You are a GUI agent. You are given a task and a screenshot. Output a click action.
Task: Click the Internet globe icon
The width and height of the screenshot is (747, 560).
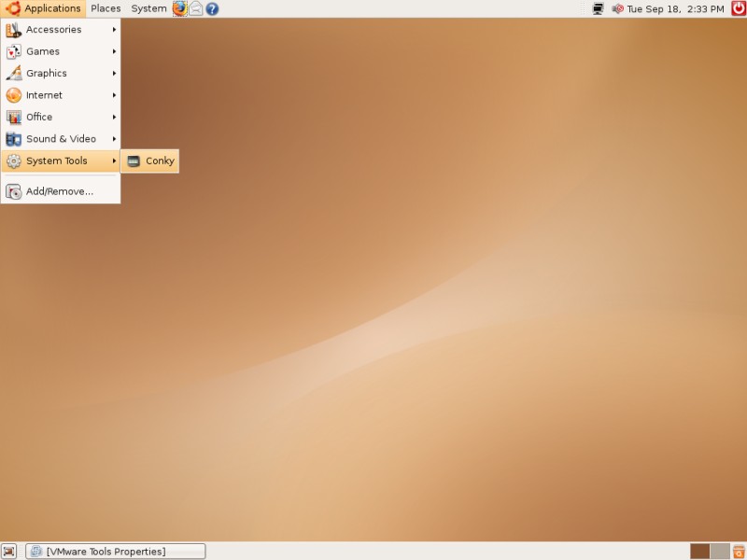click(x=13, y=95)
